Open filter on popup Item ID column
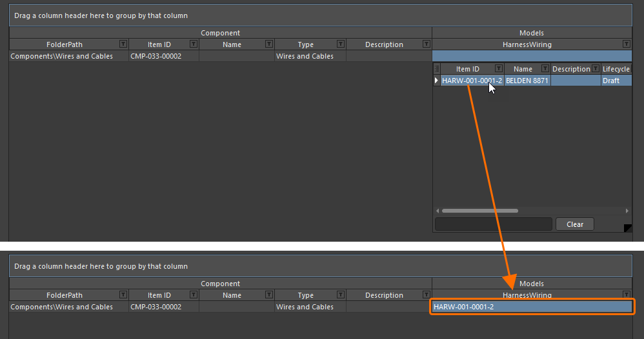The width and height of the screenshot is (644, 339). tap(499, 68)
